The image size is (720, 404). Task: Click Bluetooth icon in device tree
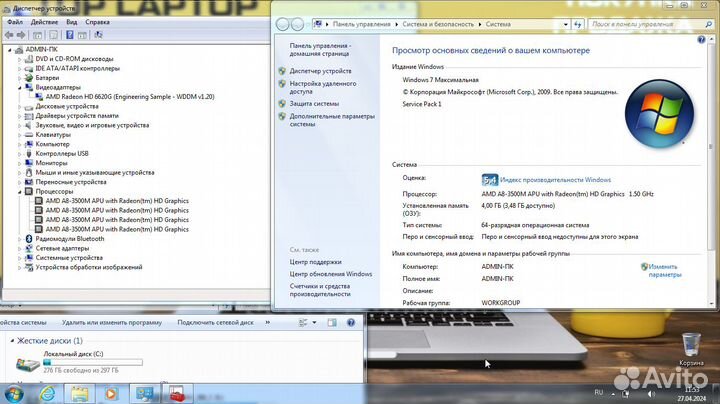point(29,239)
